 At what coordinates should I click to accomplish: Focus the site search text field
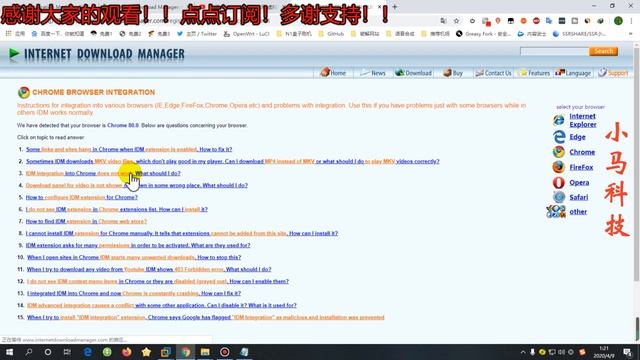pos(554,51)
